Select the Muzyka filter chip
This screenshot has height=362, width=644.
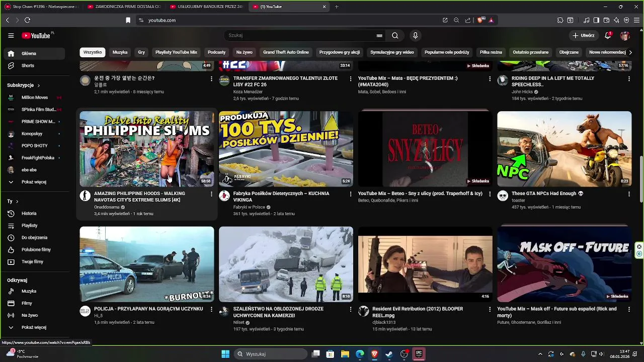120,52
